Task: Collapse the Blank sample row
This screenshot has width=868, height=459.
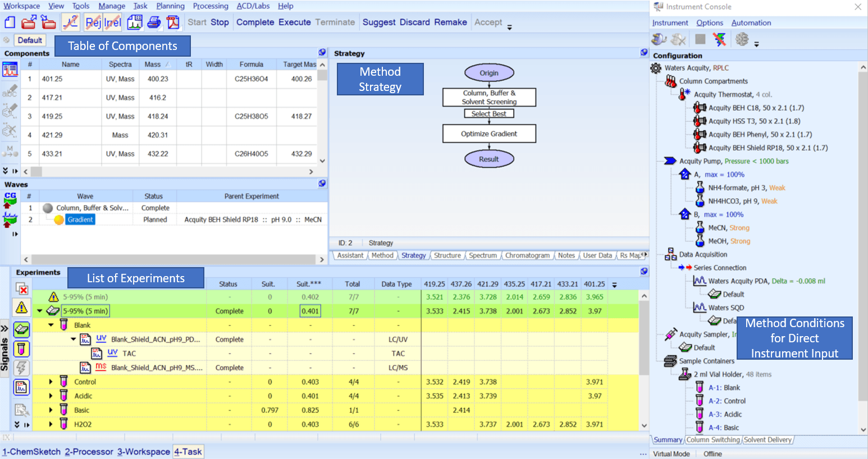Action: pyautogui.click(x=51, y=325)
